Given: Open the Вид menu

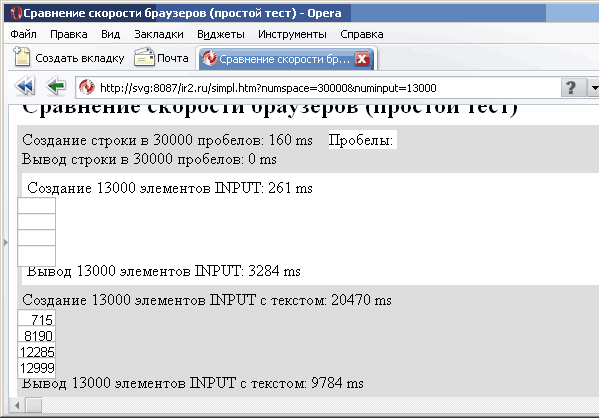Looking at the screenshot, I should tap(110, 34).
